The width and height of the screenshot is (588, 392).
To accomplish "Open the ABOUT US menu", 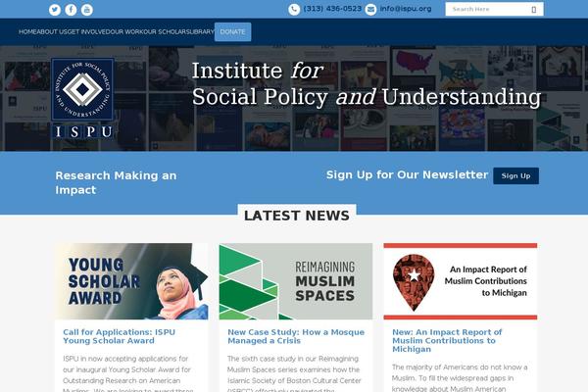I will (x=51, y=32).
